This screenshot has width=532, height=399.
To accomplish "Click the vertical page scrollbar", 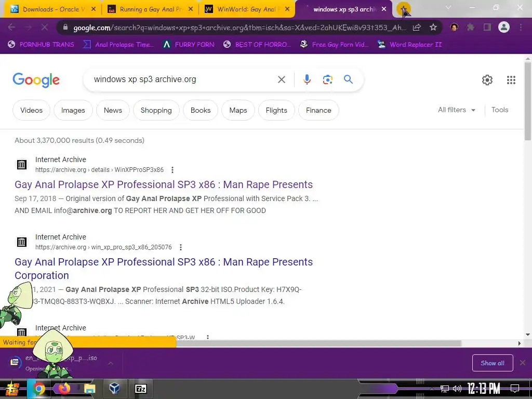I will click(x=528, y=102).
